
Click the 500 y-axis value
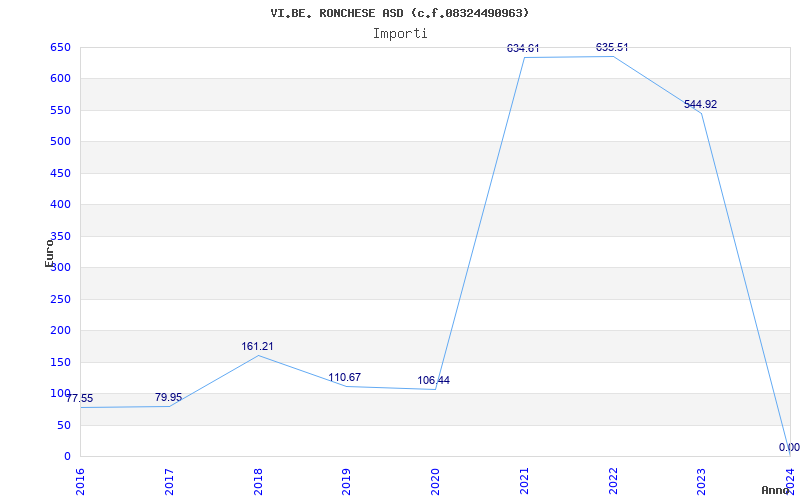click(60, 141)
